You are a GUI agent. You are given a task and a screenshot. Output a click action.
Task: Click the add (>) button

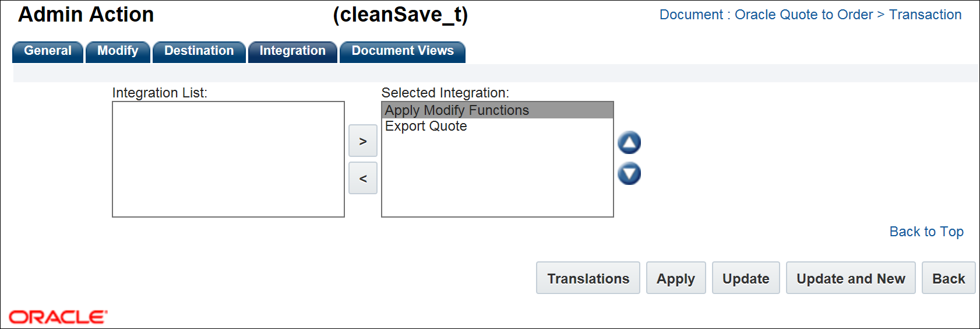pos(362,141)
